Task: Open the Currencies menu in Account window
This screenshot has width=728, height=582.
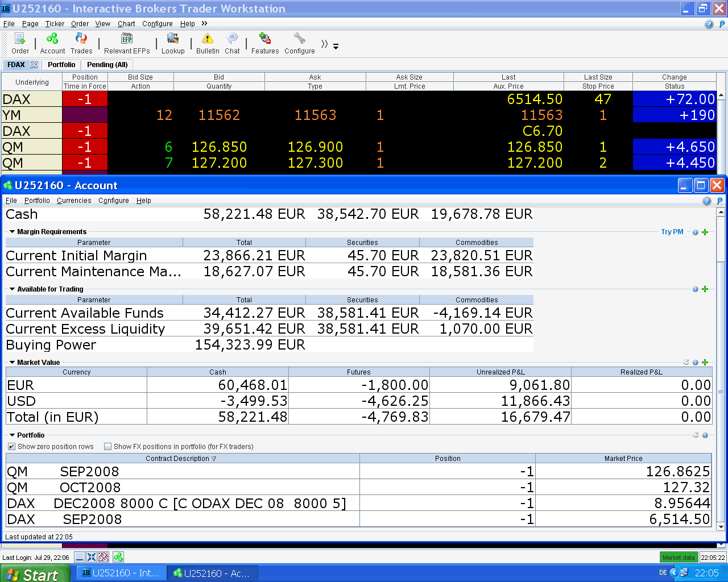Action: pyautogui.click(x=74, y=201)
